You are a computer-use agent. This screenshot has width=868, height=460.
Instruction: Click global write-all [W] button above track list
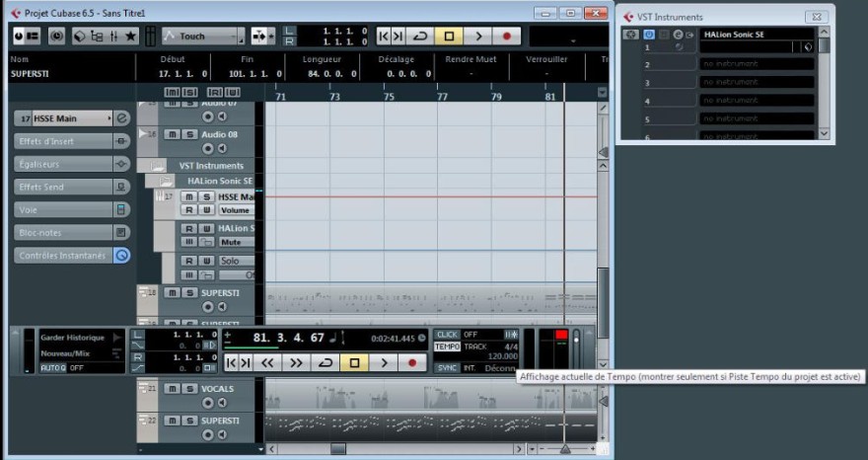pos(233,92)
